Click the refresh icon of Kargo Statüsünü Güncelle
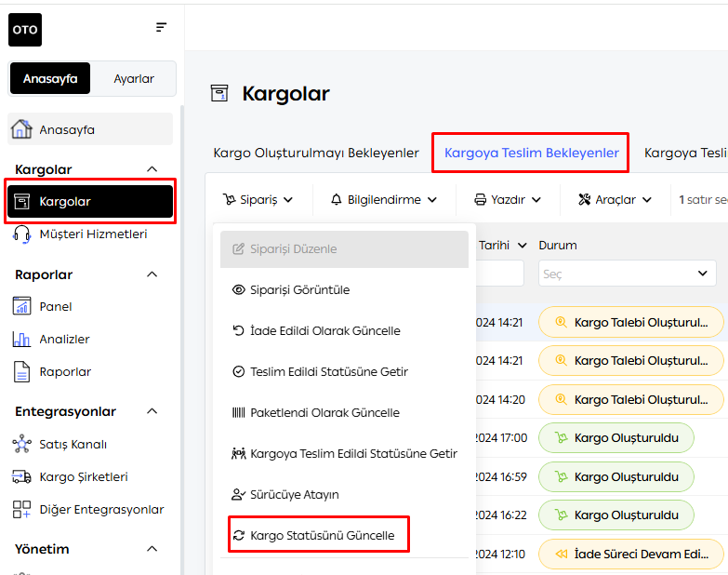Viewport: 728px width, 575px height. click(x=239, y=536)
